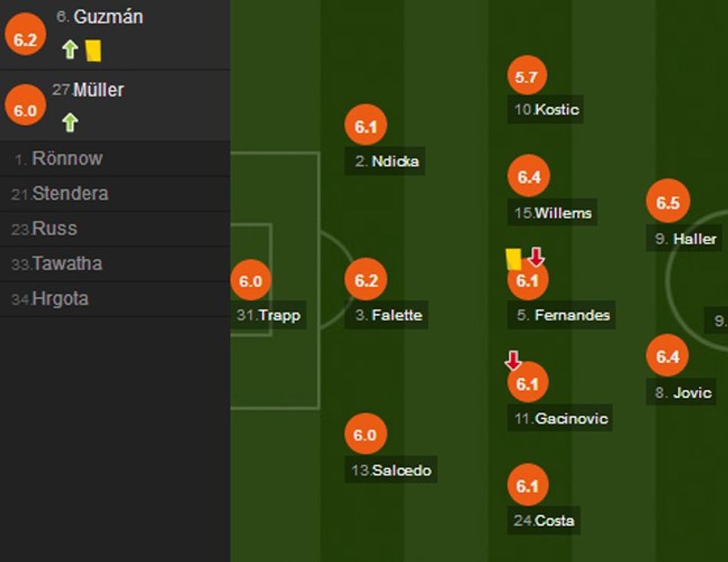Select Tawatha from the bench list
The image size is (728, 562).
[x=67, y=264]
